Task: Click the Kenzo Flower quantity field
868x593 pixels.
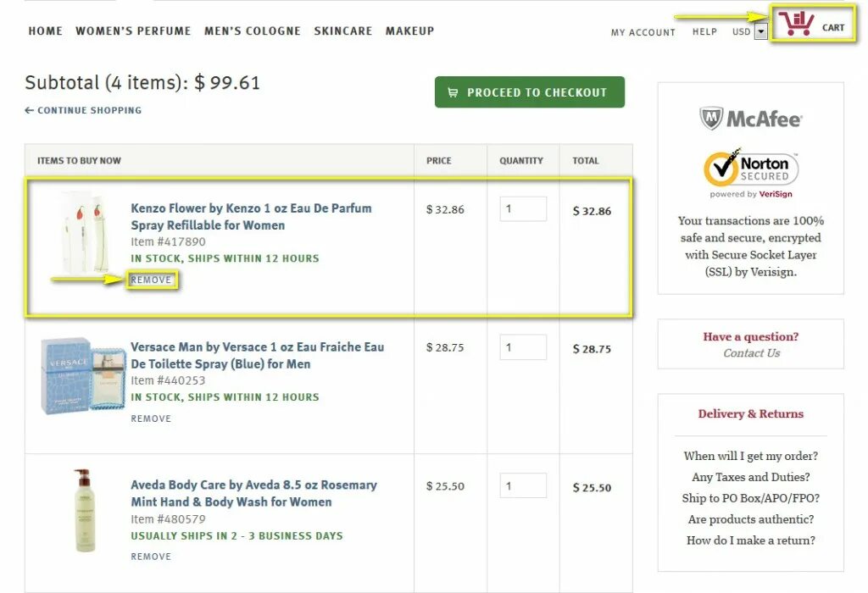Action: (523, 209)
